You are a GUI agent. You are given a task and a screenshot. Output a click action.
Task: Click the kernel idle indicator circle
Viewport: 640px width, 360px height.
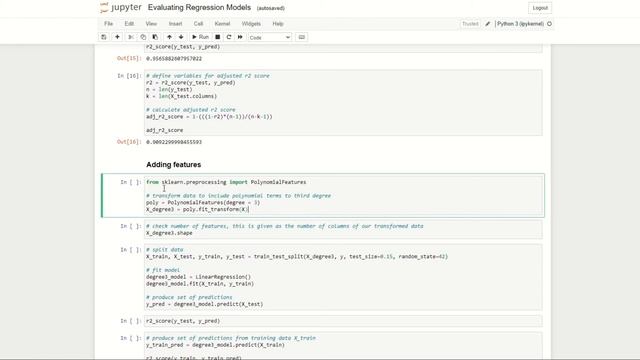[549, 24]
